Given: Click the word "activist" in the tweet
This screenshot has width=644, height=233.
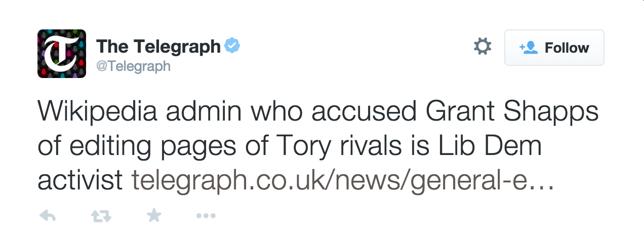Looking at the screenshot, I should pyautogui.click(x=80, y=179).
